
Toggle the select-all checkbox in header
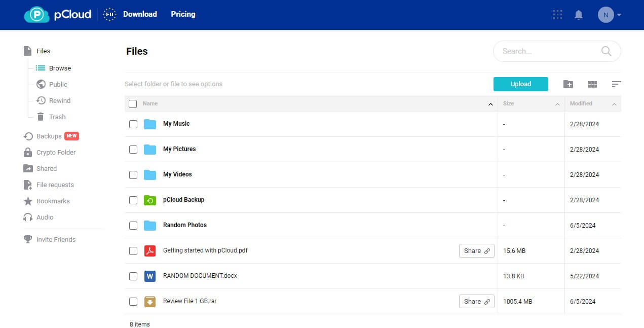133,104
